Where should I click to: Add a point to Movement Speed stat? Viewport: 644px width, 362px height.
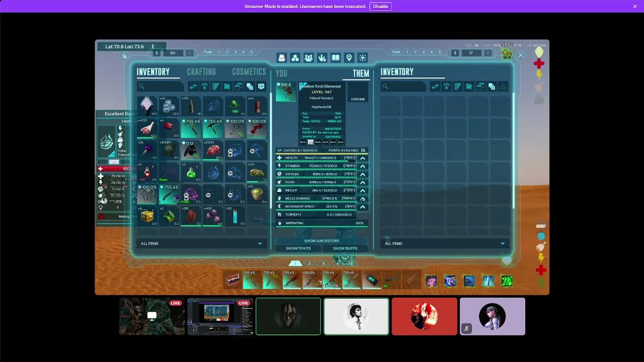pyautogui.click(x=362, y=207)
